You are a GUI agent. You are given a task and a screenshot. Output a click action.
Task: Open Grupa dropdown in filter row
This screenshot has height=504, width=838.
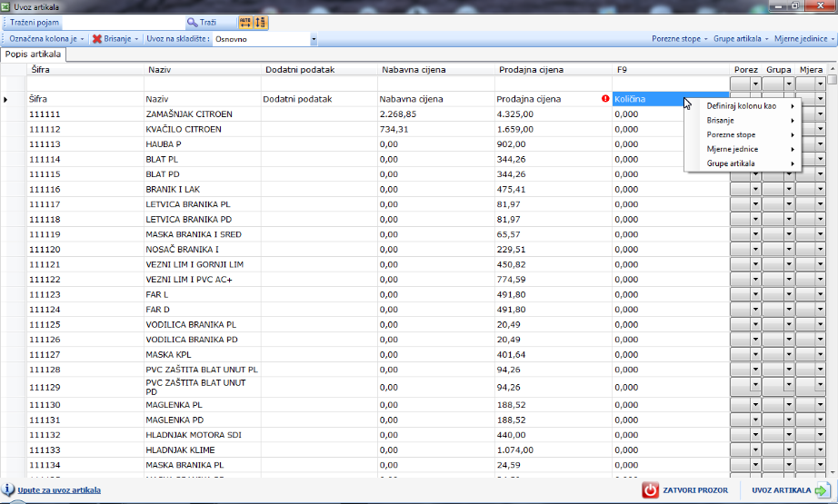coord(789,84)
